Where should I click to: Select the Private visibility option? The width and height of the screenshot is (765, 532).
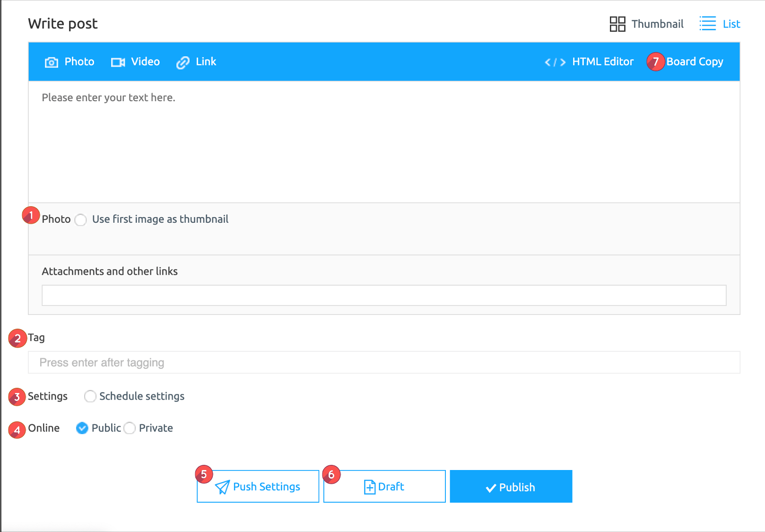click(130, 428)
